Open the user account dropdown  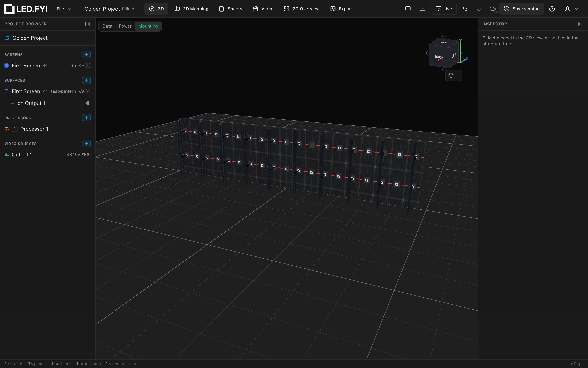coord(571,9)
